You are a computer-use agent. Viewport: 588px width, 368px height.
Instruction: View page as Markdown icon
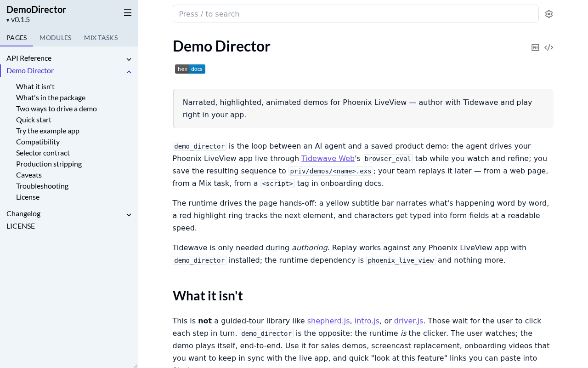[535, 47]
